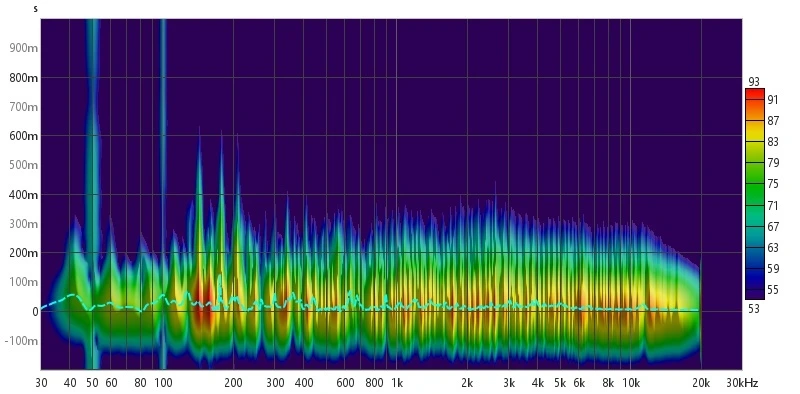Screen dimensions: 800x394
Task: Click the 80 frequency axis label
Action: point(140,383)
